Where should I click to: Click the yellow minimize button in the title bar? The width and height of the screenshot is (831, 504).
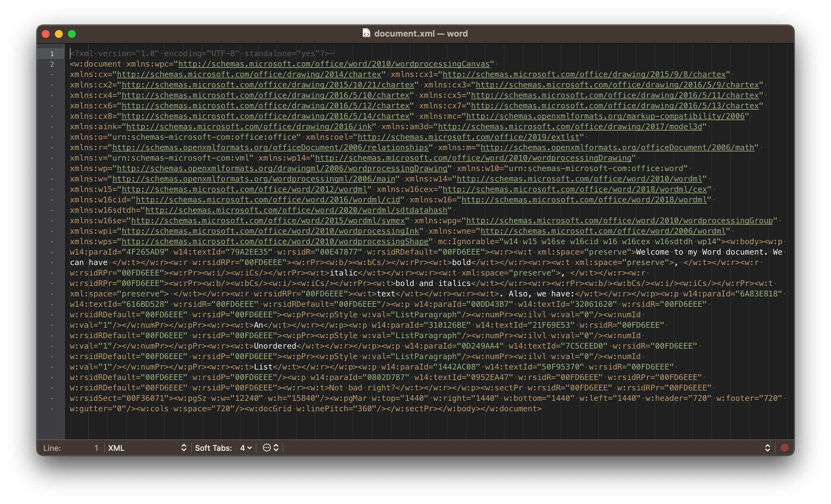(x=59, y=34)
